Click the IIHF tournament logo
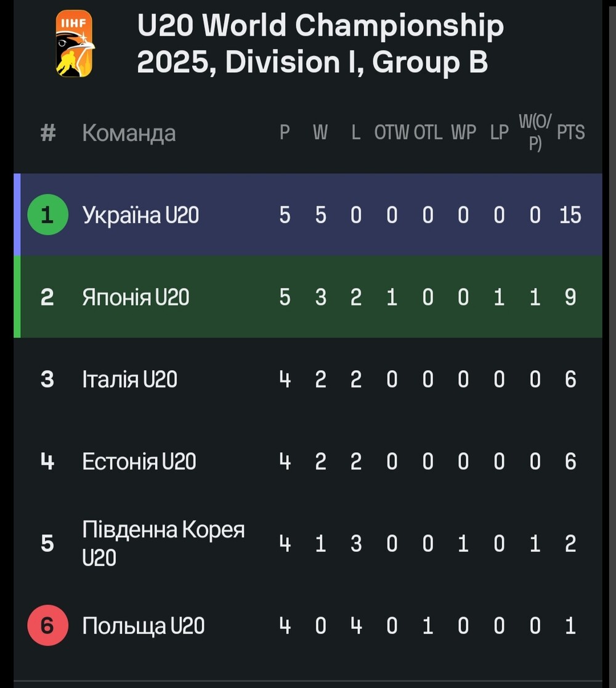616x688 pixels. [75, 44]
